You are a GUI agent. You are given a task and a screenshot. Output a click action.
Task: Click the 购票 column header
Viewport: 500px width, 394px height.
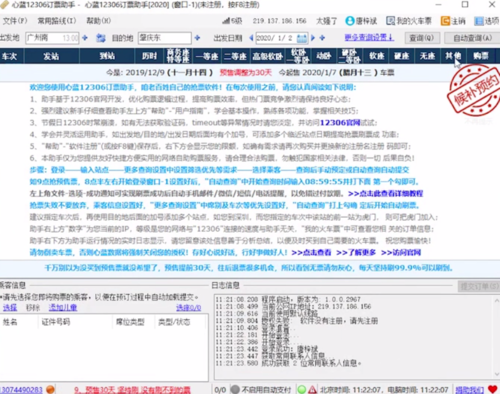[481, 56]
